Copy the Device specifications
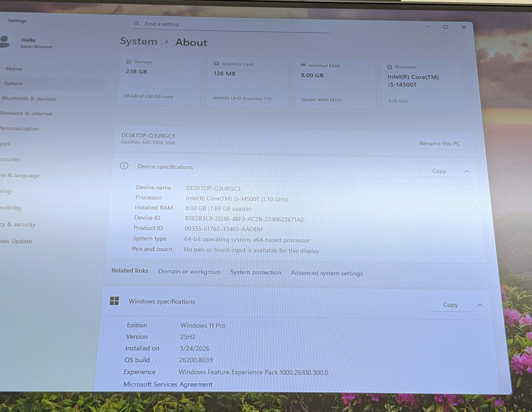This screenshot has width=532, height=412. pos(439,171)
